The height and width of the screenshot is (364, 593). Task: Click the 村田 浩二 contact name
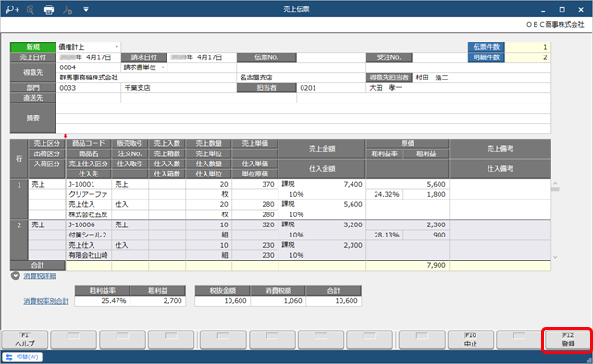pos(432,78)
